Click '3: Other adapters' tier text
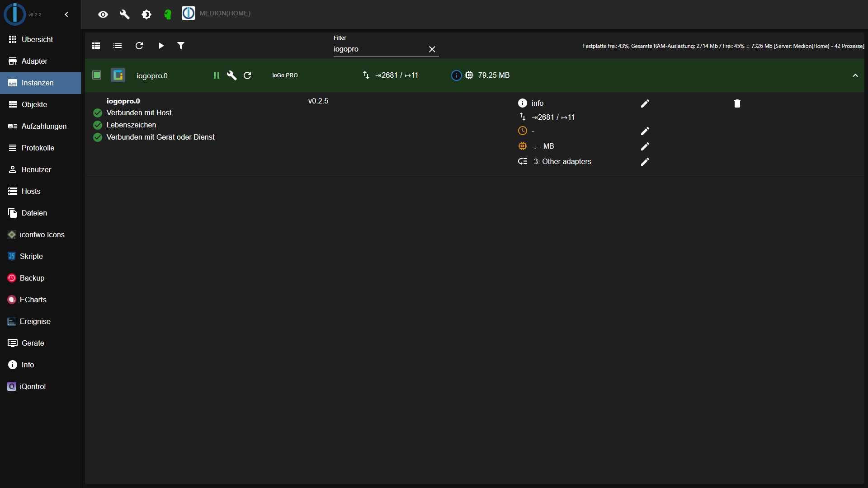 [562, 161]
